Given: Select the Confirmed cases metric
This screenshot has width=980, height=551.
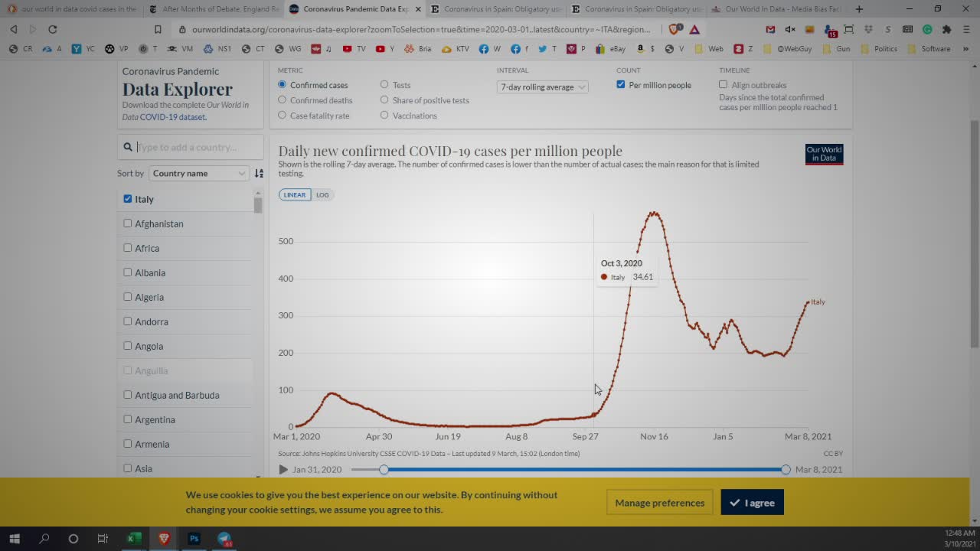Looking at the screenshot, I should coord(312,85).
